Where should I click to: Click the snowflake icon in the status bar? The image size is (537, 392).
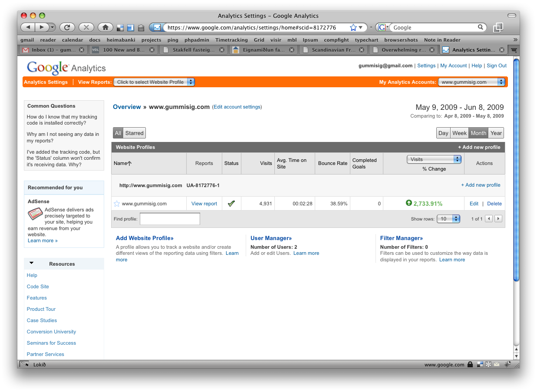488,365
